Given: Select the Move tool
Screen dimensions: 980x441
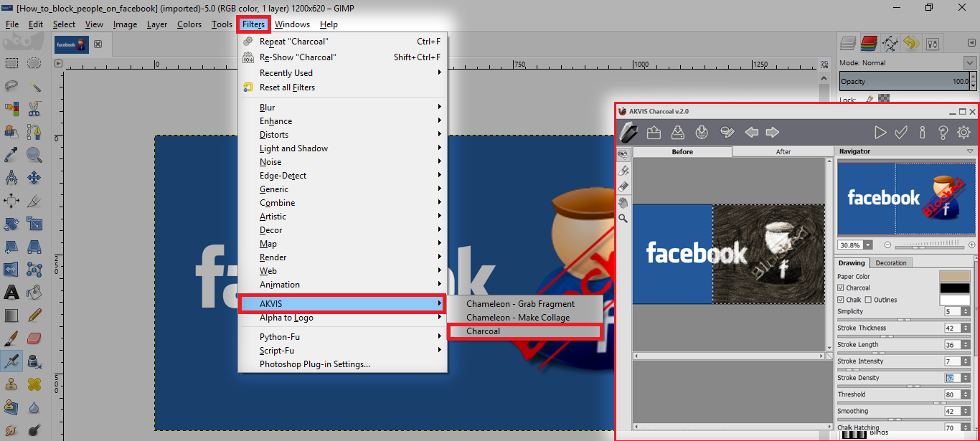Looking at the screenshot, I should coord(34,177).
